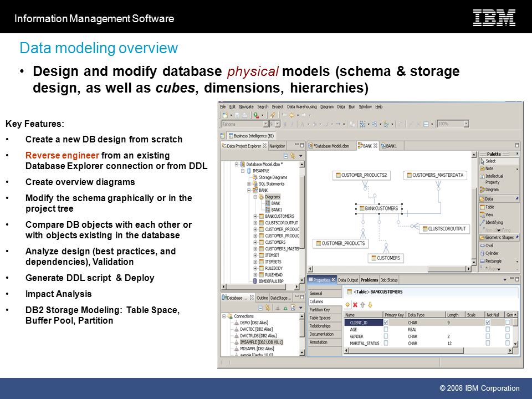The image size is (532, 399).
Task: Choose the Intellectual Property palette tool
Action: click(x=492, y=179)
